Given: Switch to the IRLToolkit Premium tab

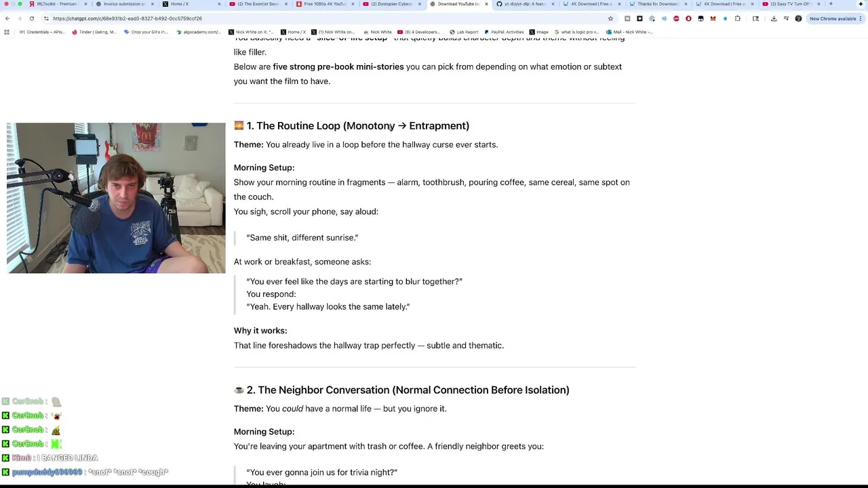Looking at the screenshot, I should pyautogui.click(x=57, y=4).
